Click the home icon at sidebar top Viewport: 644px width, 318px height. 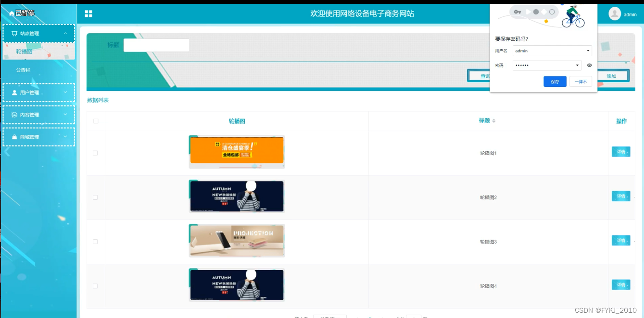point(12,13)
